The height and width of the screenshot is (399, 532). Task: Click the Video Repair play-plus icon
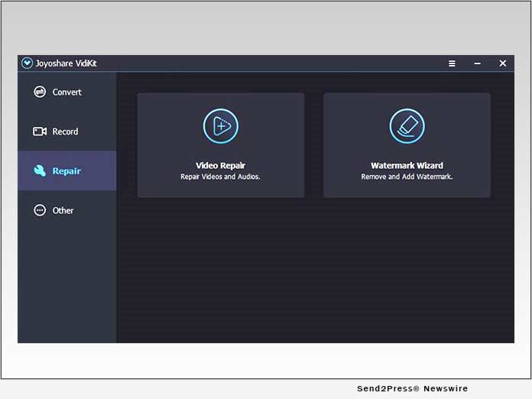tap(220, 126)
